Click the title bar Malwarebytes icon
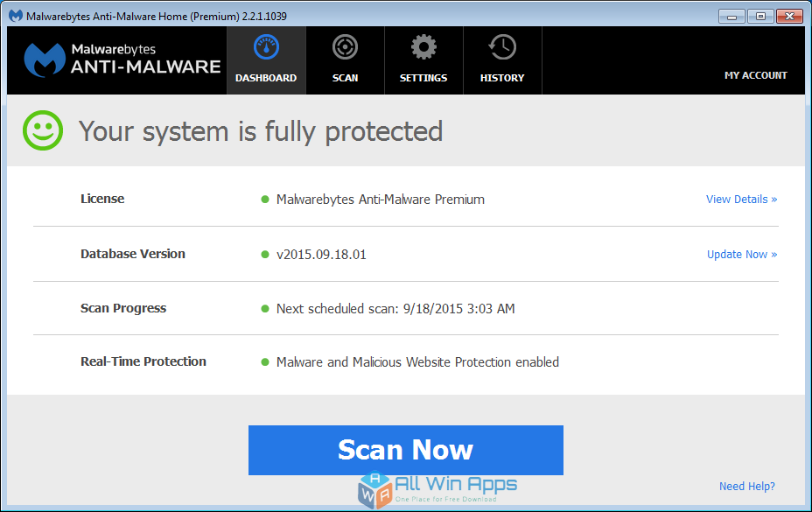The width and height of the screenshot is (812, 512). tap(16, 16)
